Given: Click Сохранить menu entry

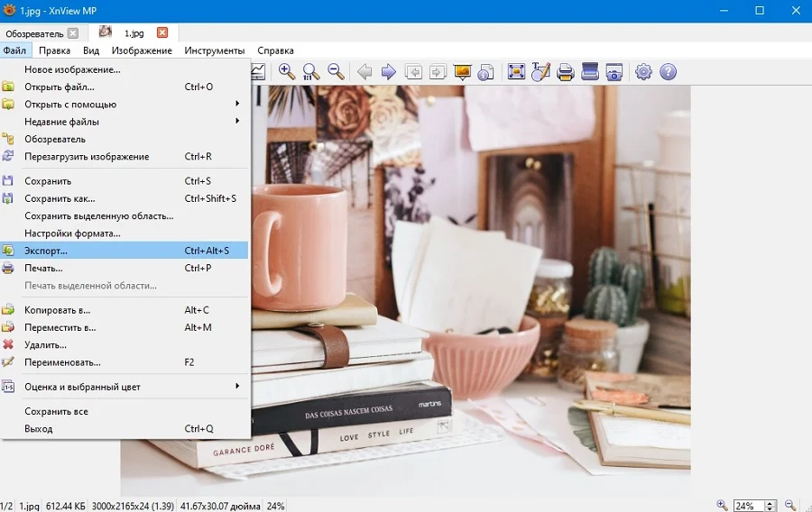Looking at the screenshot, I should [x=125, y=181].
